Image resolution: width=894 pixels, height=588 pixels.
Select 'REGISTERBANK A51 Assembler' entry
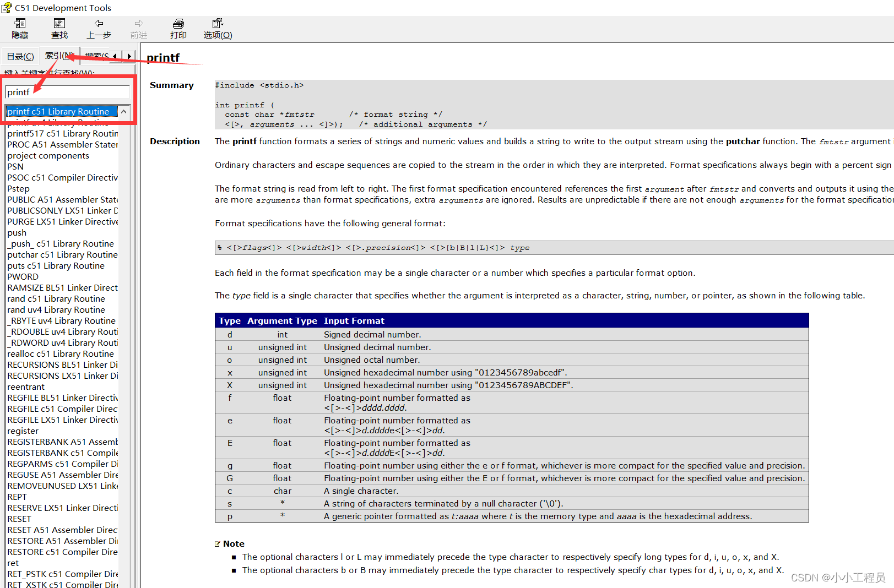(x=62, y=442)
